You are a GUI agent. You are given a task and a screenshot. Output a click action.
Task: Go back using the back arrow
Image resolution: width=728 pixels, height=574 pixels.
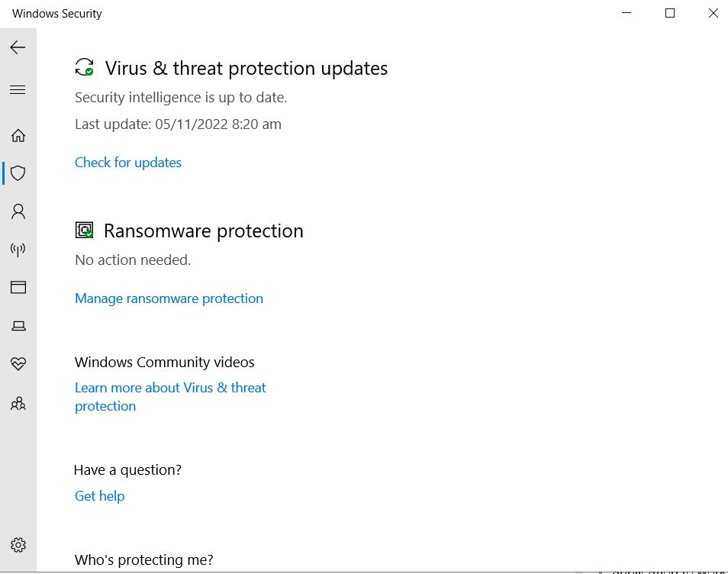point(18,47)
